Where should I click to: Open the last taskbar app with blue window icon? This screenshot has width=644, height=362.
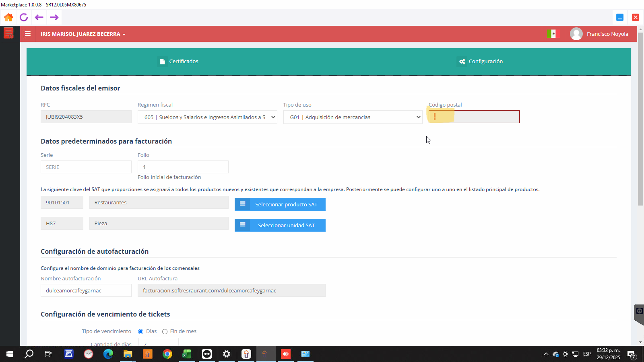pos(305,354)
